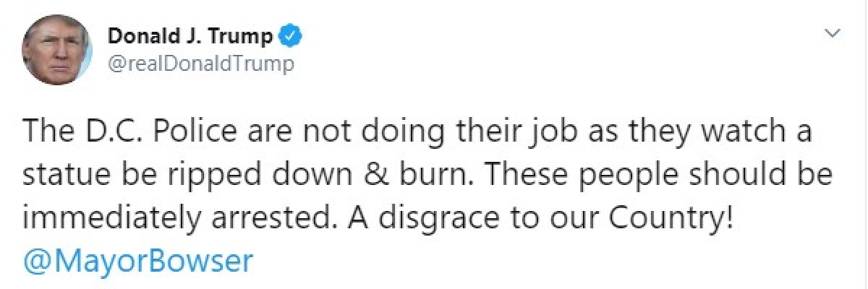Open the tweet options chevron menu
This screenshot has height=289, width=868.
pos(833,35)
